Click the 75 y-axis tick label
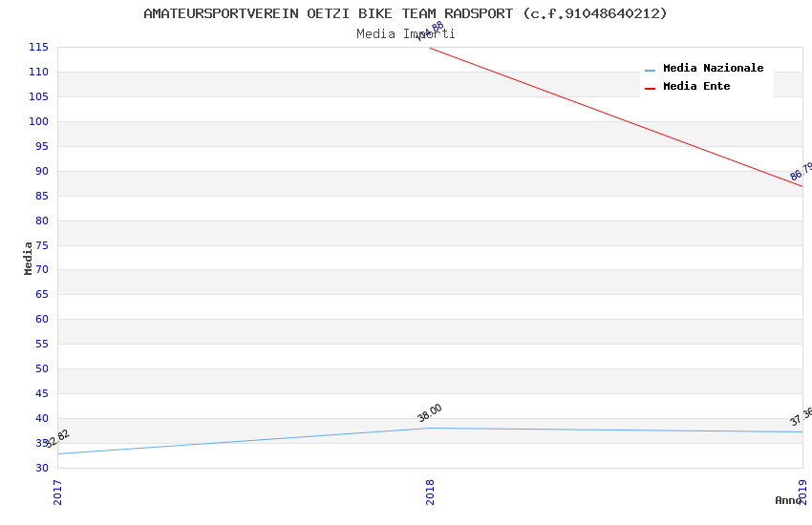The image size is (812, 525). tap(42, 245)
